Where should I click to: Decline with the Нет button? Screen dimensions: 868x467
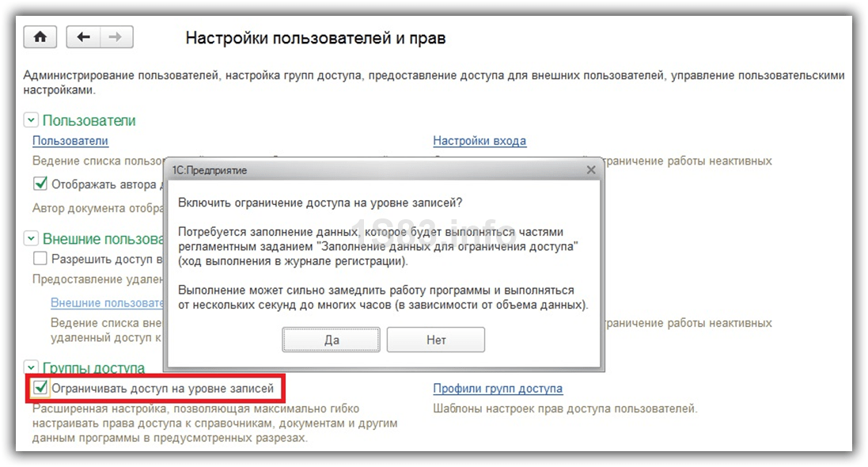pos(436,340)
